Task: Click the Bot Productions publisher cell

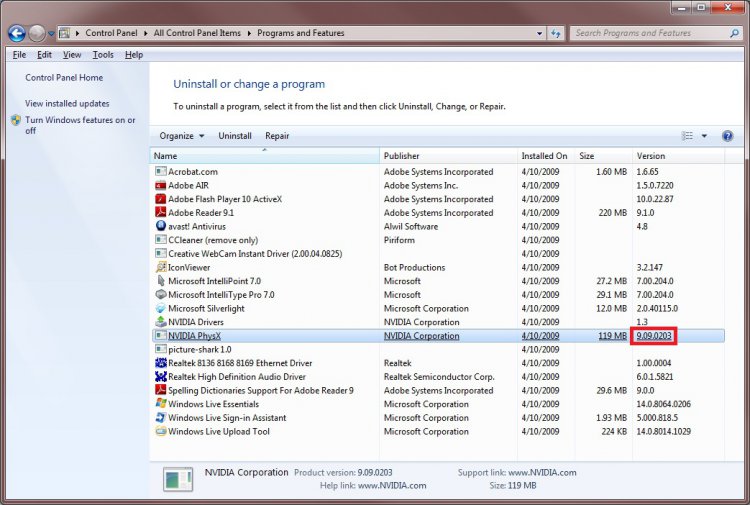Action: coord(414,267)
